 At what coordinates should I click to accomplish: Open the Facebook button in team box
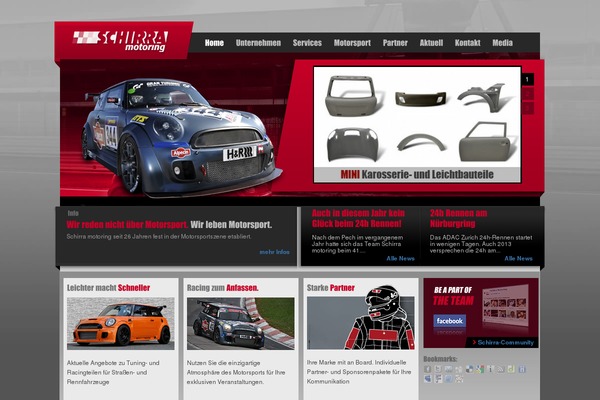pos(449,321)
